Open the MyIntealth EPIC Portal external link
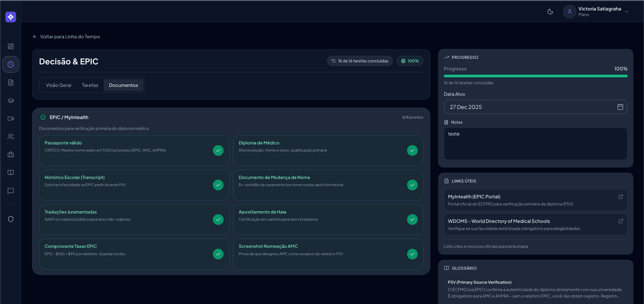Screen dimensions: 644x304 pyautogui.click(x=620, y=196)
